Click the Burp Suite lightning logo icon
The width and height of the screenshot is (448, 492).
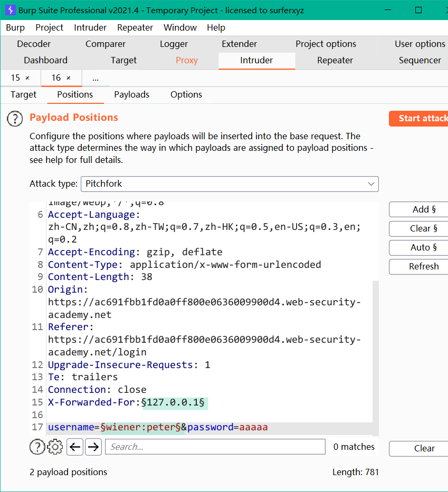click(x=11, y=10)
